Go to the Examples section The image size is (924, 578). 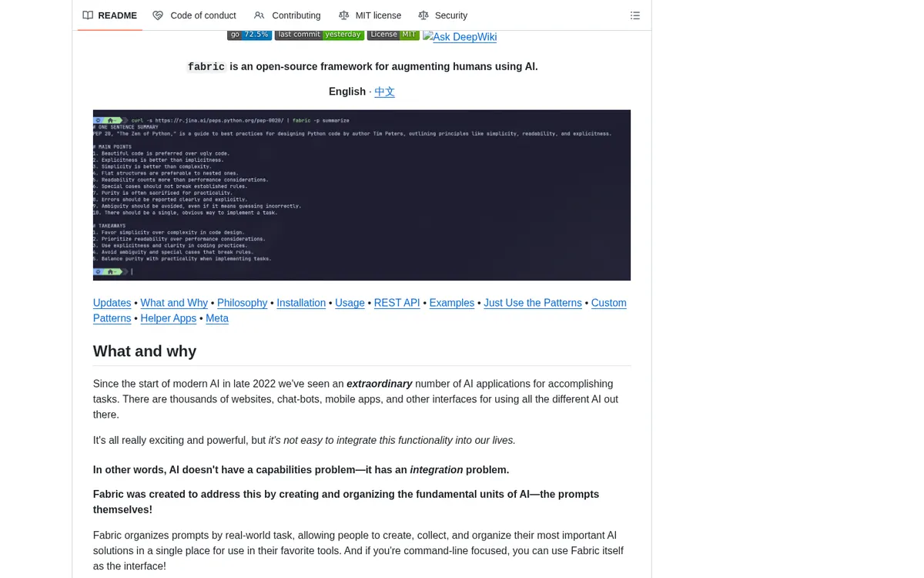[452, 303]
